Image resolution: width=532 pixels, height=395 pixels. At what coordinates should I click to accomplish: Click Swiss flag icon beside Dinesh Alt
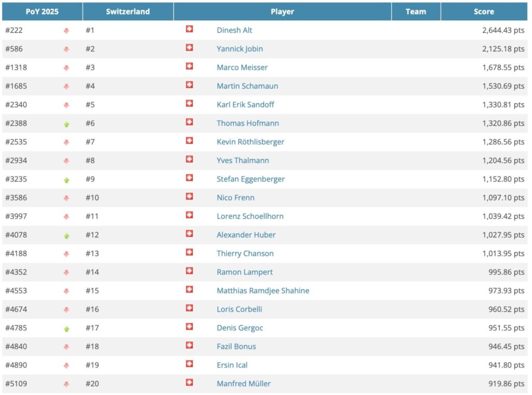coord(189,30)
